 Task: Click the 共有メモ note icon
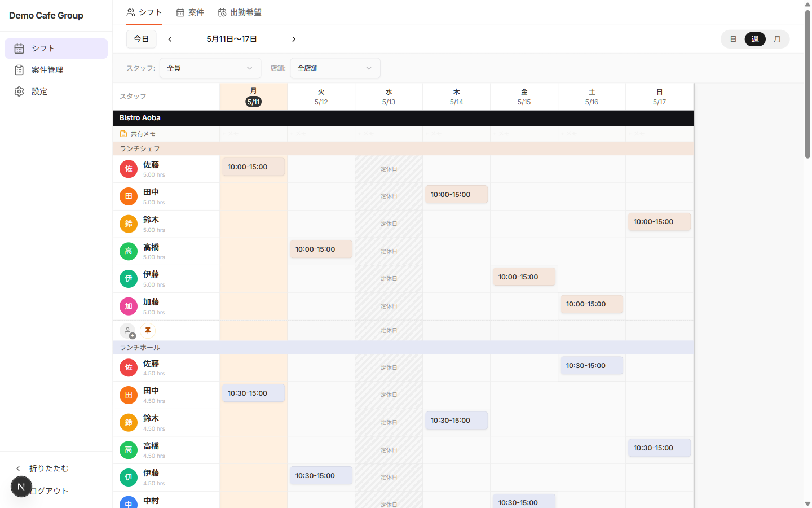coord(123,134)
